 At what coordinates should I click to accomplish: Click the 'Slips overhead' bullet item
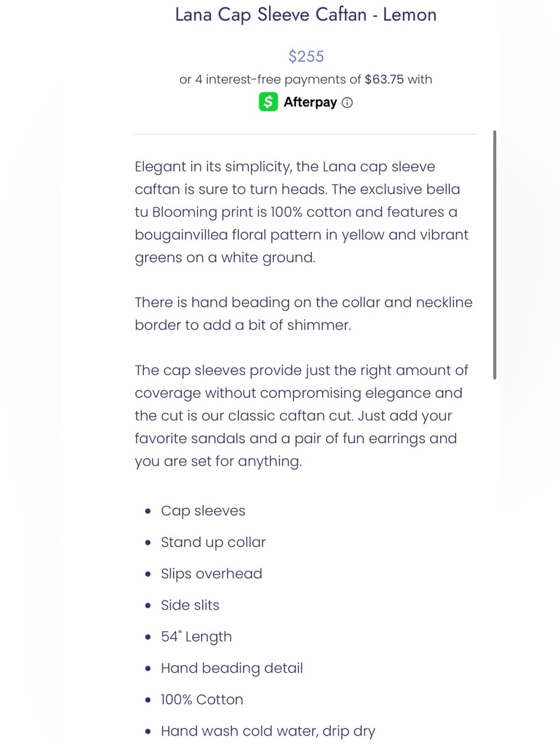coord(211,573)
